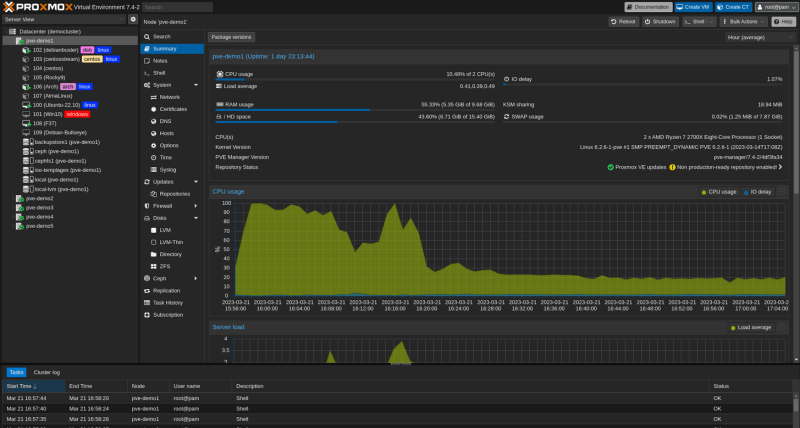The width and height of the screenshot is (800, 428).
Task: Switch to the Cluster log tab
Action: tap(46, 372)
